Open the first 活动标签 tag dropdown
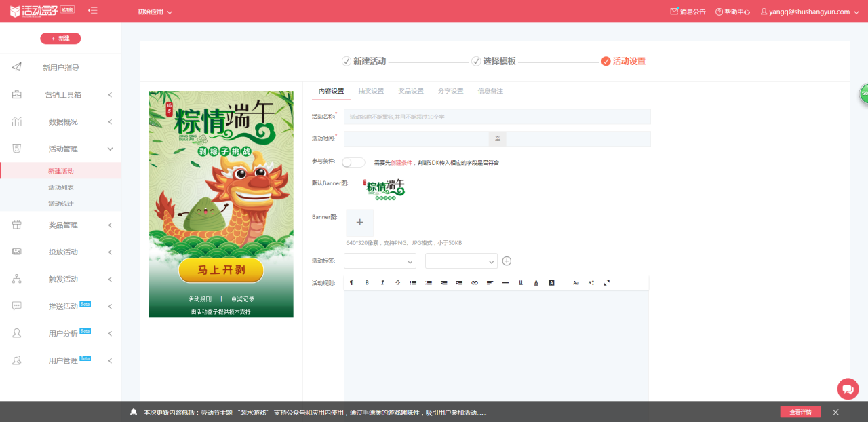This screenshot has height=422, width=868. [380, 261]
